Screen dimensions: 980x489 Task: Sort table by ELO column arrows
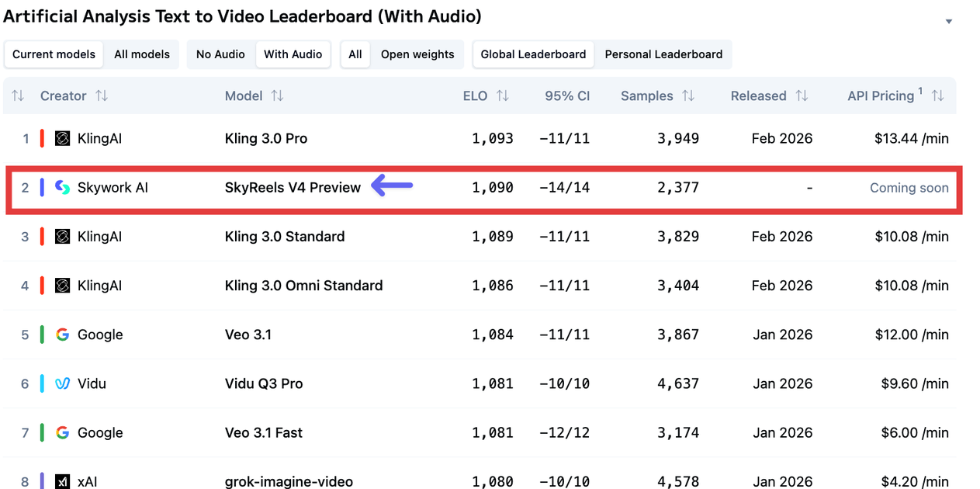point(503,96)
